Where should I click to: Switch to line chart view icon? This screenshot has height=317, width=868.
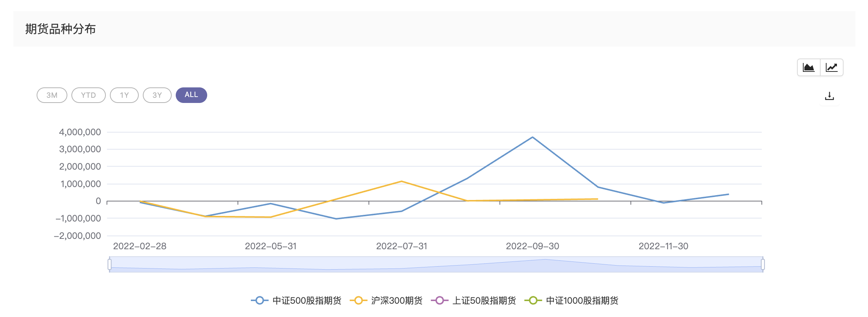pos(831,67)
